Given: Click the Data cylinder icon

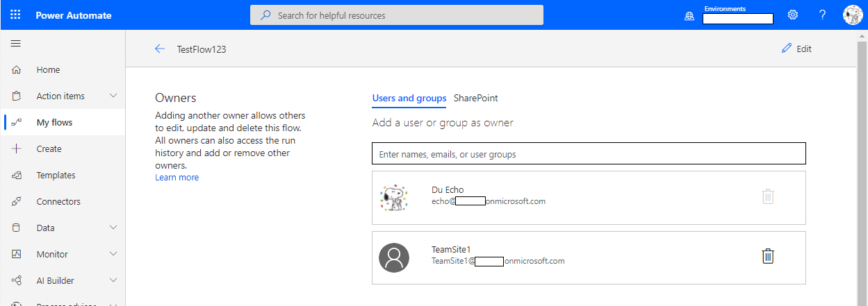Looking at the screenshot, I should pos(17,228).
